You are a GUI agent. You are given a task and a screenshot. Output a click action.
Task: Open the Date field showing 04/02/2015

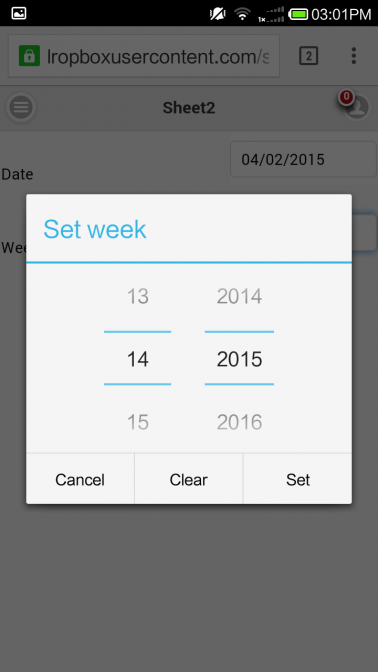point(303,160)
